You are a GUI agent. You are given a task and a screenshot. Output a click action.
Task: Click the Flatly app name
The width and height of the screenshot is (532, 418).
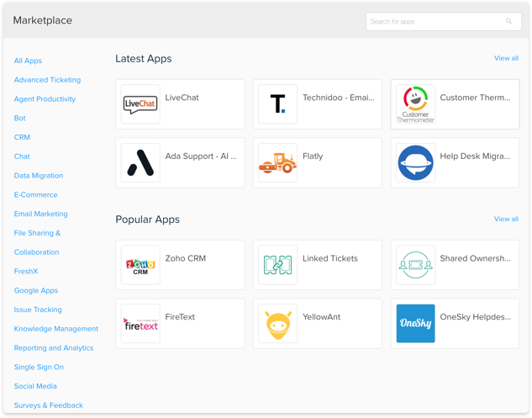coord(313,156)
